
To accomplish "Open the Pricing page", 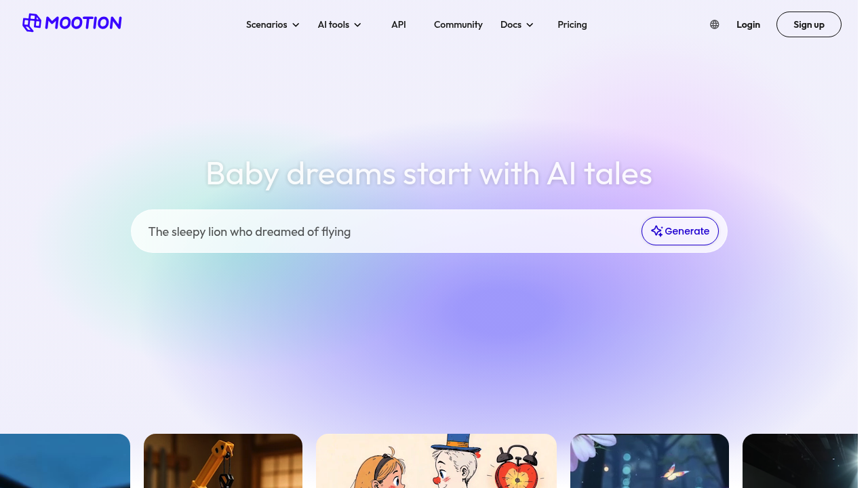I will (572, 24).
